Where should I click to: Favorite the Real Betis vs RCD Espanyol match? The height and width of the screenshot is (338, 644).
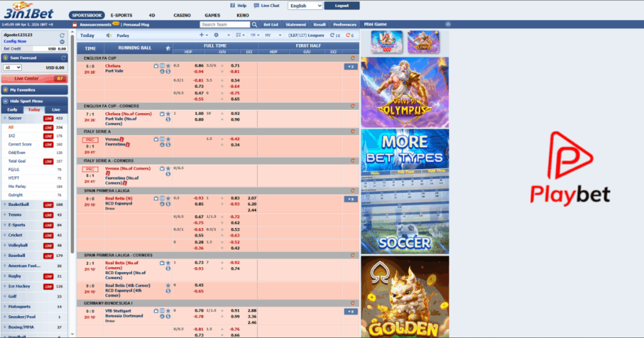coord(168,199)
